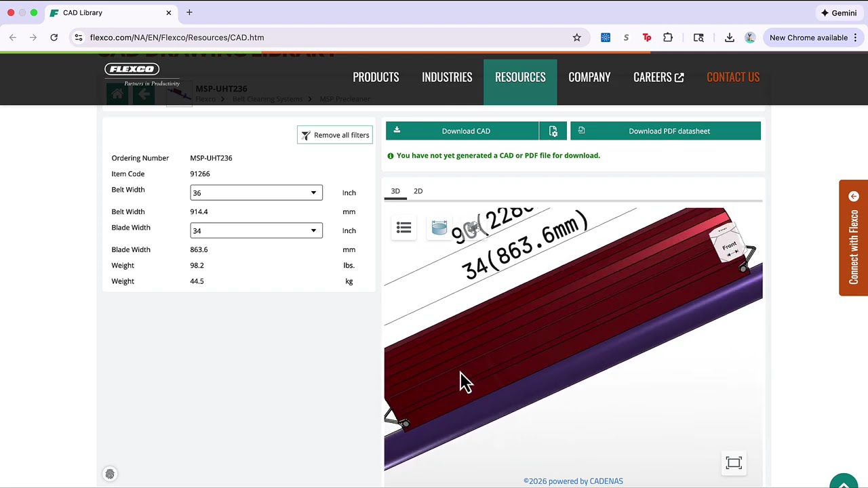The width and height of the screenshot is (868, 488).
Task: Open Chrome three-dot menu
Action: click(x=856, y=37)
